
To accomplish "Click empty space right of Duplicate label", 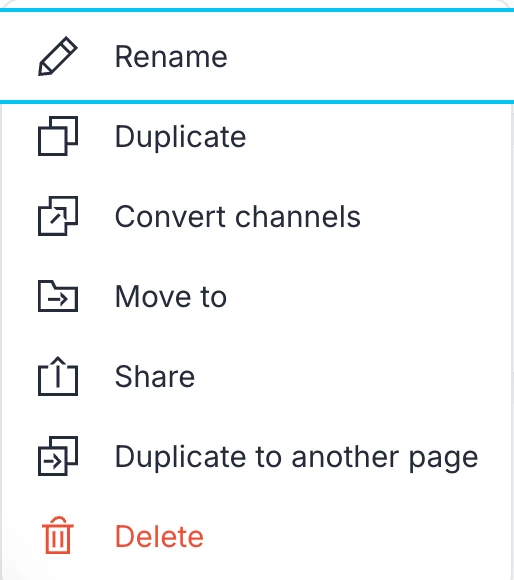I will [x=377, y=136].
